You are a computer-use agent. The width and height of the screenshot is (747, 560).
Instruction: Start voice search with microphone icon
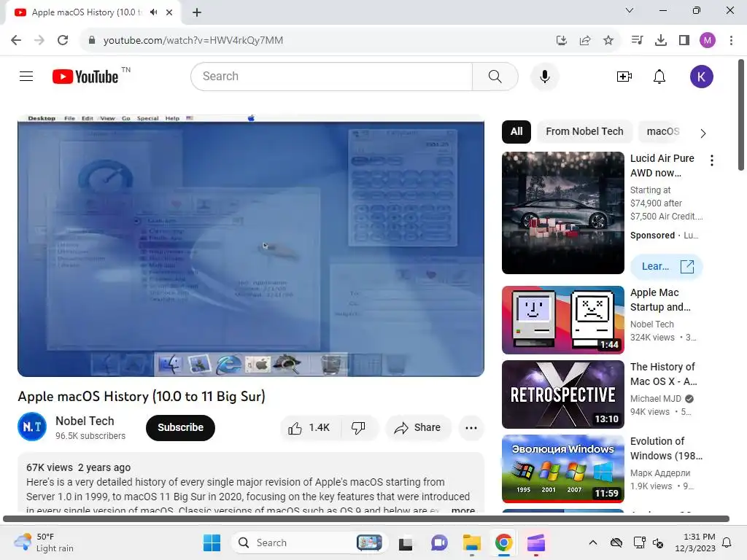click(x=544, y=76)
